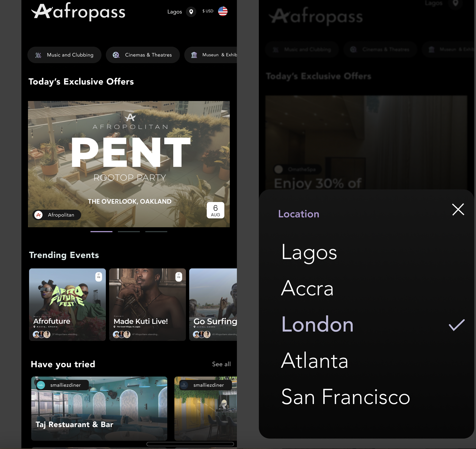Tap the disco icon in Music chip
This screenshot has height=449, width=476.
pyautogui.click(x=38, y=55)
